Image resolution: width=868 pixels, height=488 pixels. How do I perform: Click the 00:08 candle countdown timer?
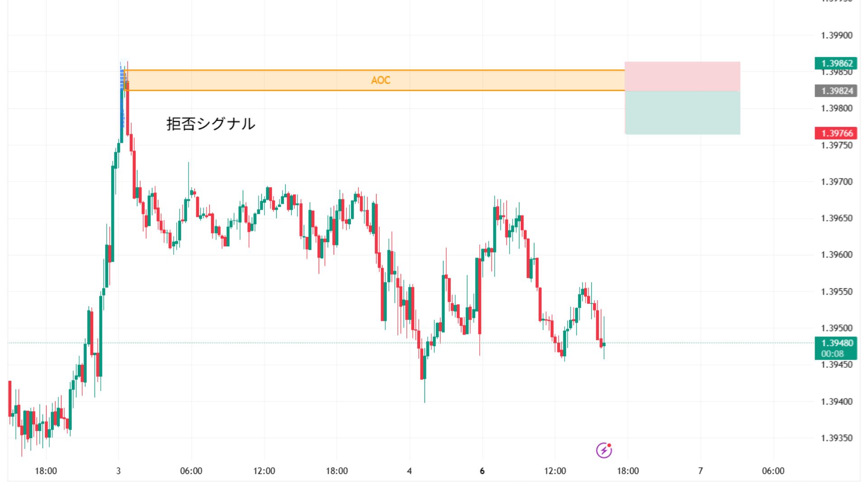click(832, 354)
